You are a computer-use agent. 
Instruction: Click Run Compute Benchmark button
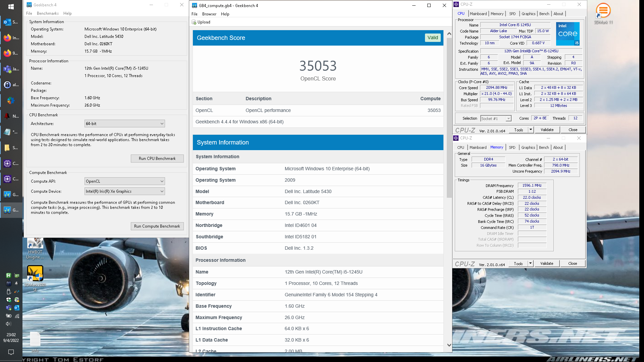point(157,226)
